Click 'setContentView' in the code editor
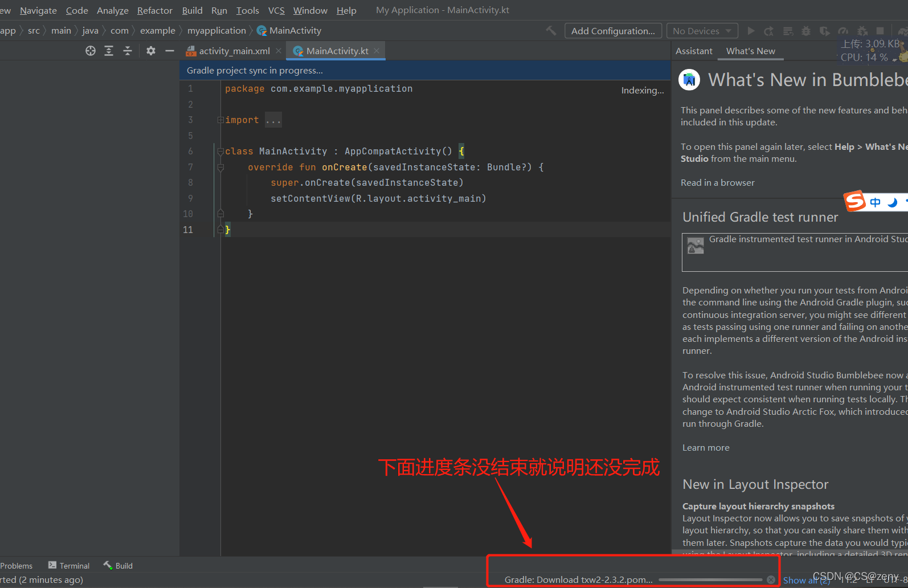This screenshot has height=588, width=908. point(310,198)
